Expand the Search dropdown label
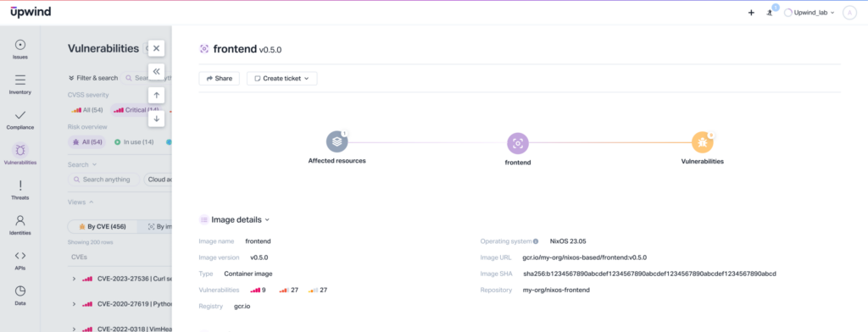The height and width of the screenshot is (332, 868). pos(82,164)
